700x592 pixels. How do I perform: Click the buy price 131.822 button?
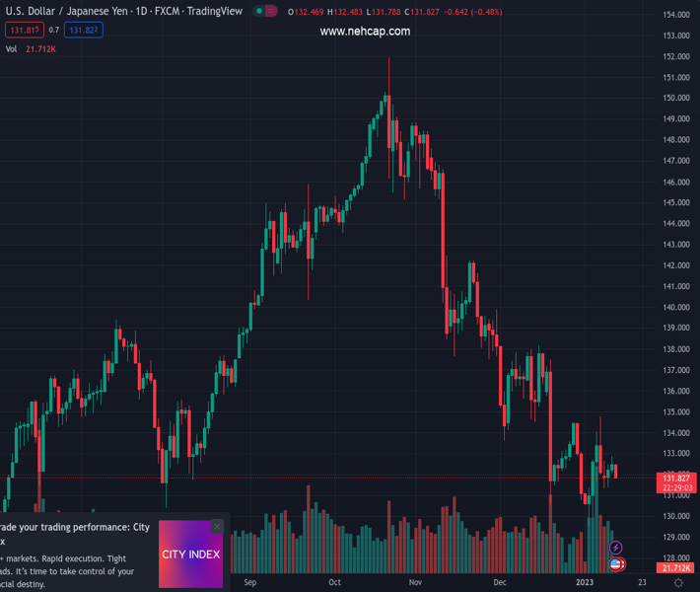click(84, 31)
